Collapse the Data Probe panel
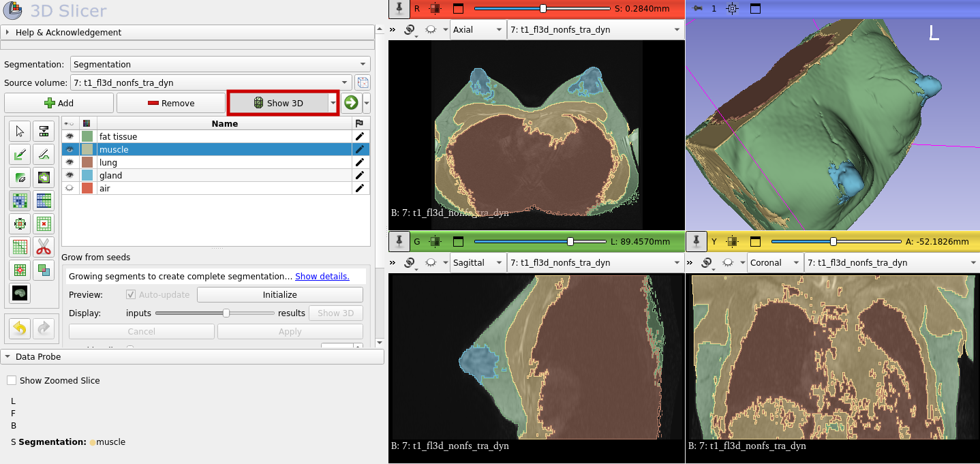Screen dimensions: 980x464 pyautogui.click(x=7, y=356)
